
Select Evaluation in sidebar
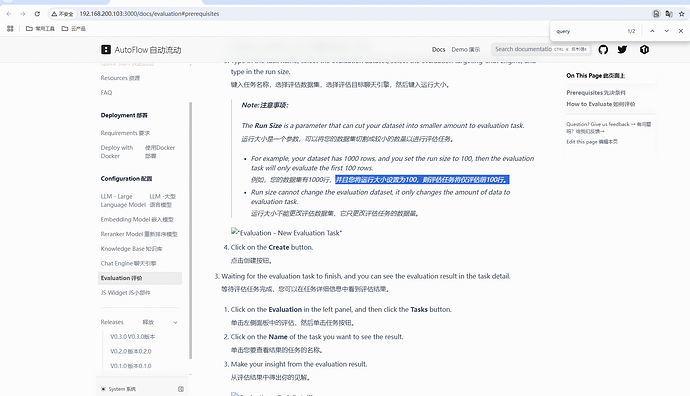click(139, 278)
